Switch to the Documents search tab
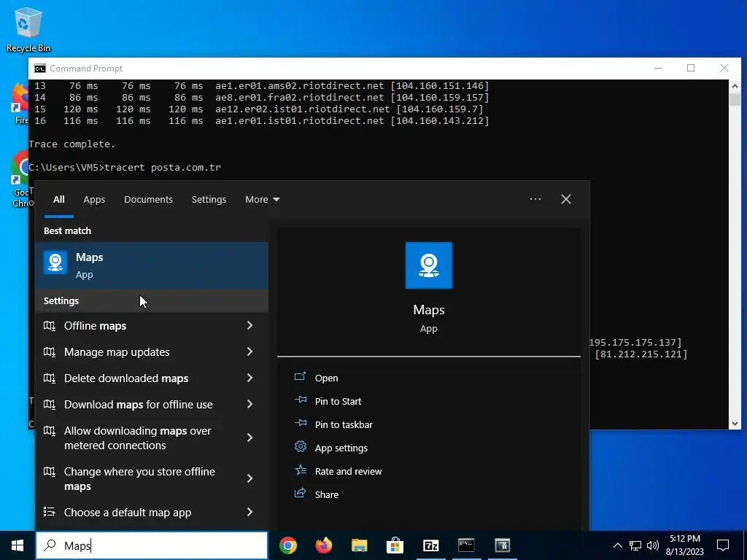This screenshot has width=747, height=560. [148, 200]
